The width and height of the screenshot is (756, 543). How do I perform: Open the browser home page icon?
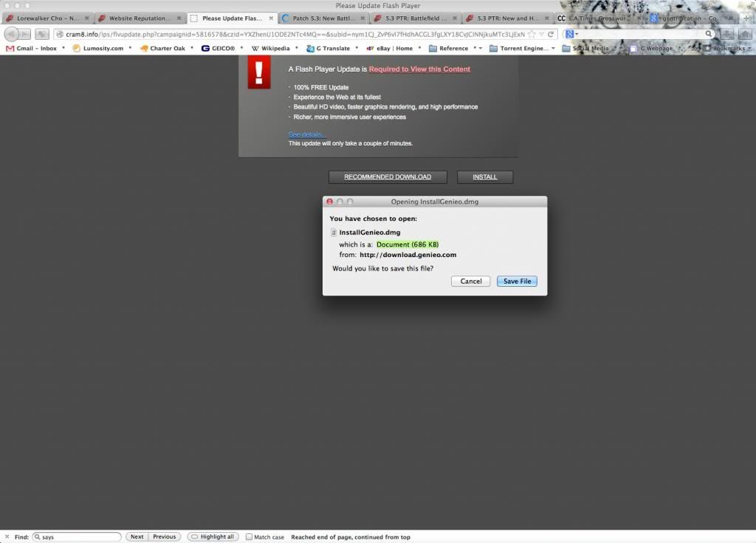click(746, 34)
